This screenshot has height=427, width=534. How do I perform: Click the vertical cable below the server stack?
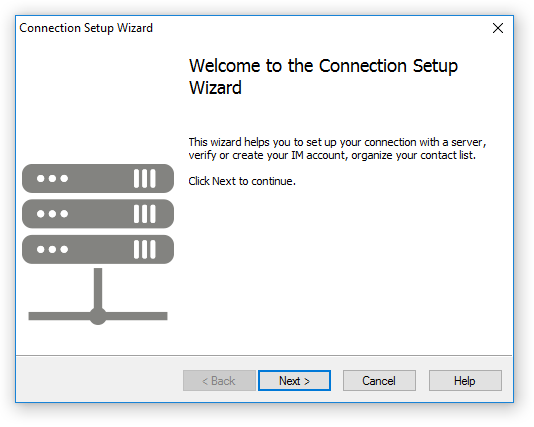click(x=98, y=288)
